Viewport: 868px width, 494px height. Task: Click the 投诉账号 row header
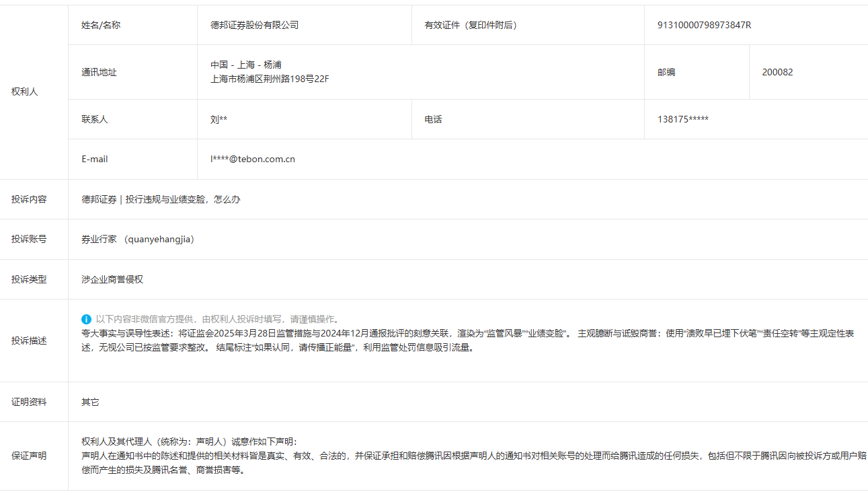29,239
